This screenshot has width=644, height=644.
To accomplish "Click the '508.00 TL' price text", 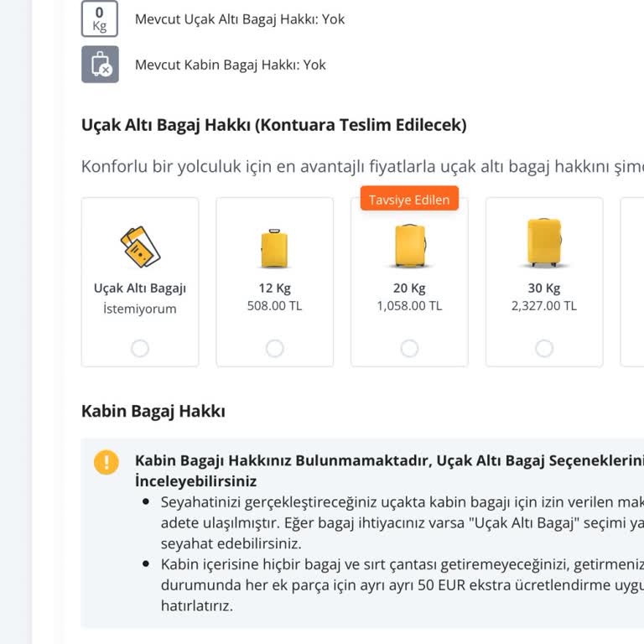I will [x=275, y=306].
